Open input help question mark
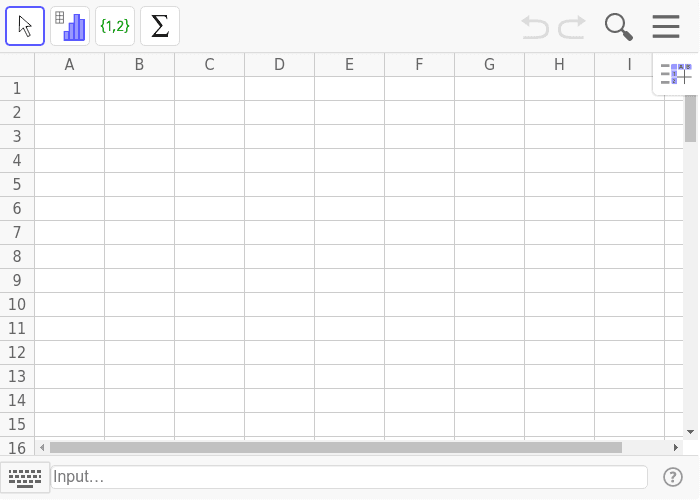700x500 pixels. pyautogui.click(x=673, y=477)
